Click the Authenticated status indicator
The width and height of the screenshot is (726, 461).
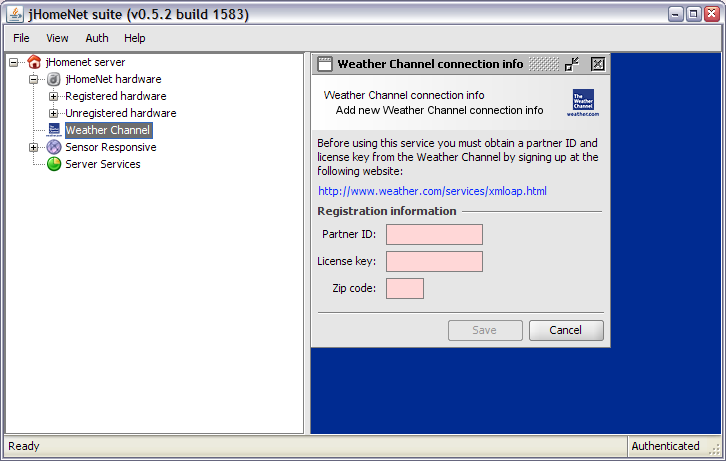pos(665,446)
